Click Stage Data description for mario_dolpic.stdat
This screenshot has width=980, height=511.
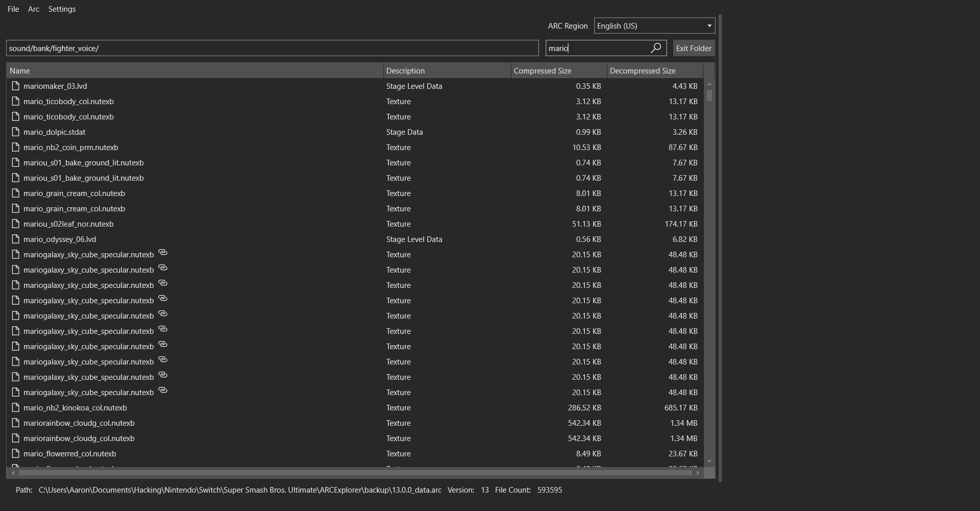coord(404,132)
